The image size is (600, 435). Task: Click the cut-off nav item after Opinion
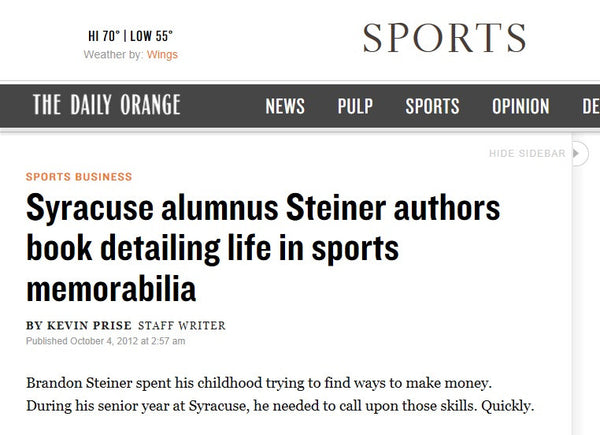590,107
